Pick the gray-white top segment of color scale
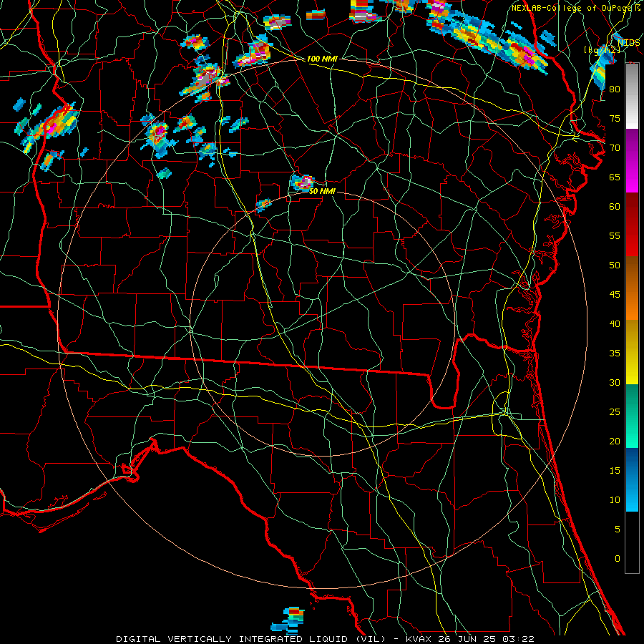The height and width of the screenshot is (644, 644). (632, 96)
